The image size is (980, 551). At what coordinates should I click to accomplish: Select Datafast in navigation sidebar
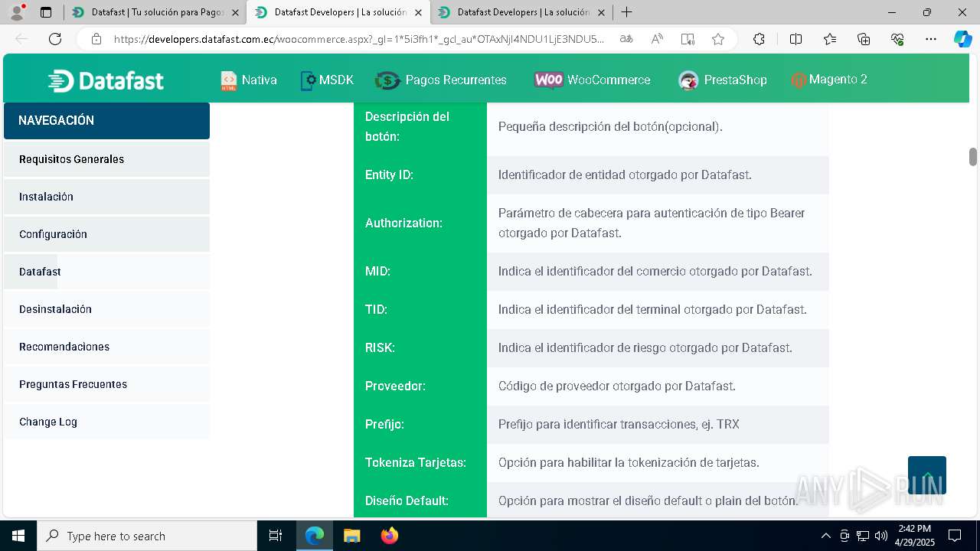(106, 272)
